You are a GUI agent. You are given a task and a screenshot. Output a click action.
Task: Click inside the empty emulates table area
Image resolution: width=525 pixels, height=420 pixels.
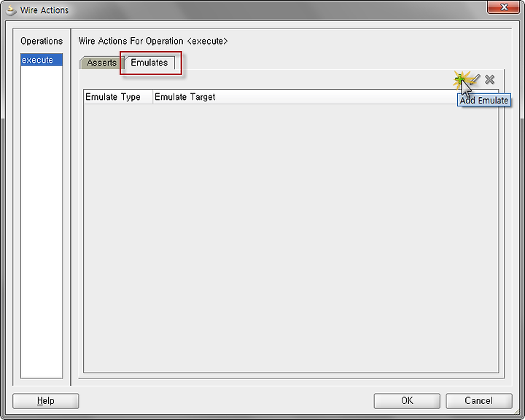coord(291,238)
